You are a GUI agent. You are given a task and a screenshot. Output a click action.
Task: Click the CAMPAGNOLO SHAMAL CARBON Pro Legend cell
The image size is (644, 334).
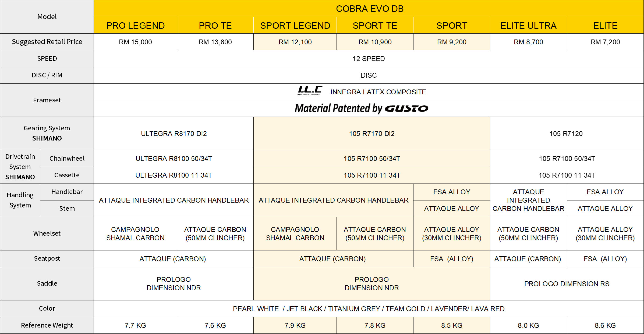pos(135,234)
